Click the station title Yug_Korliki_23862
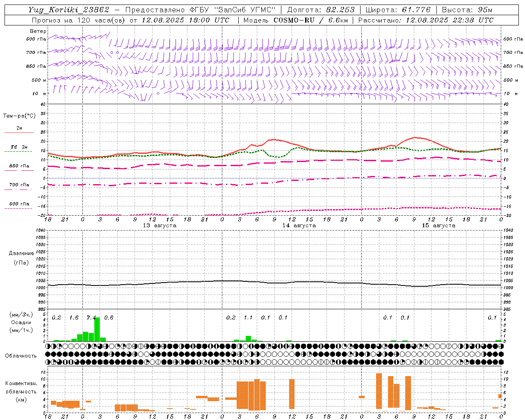The image size is (525, 420). click(x=69, y=10)
